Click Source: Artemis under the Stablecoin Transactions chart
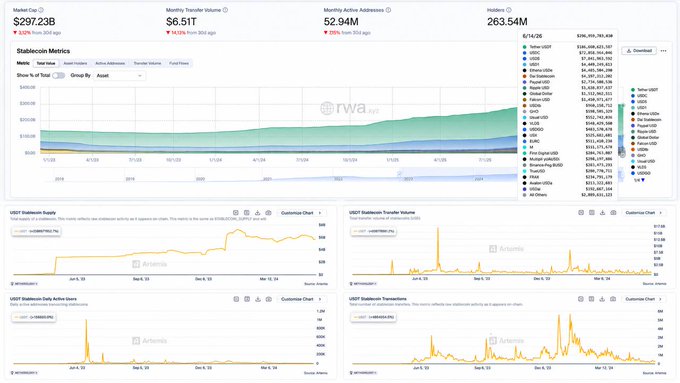The height and width of the screenshot is (383, 680). (654, 373)
